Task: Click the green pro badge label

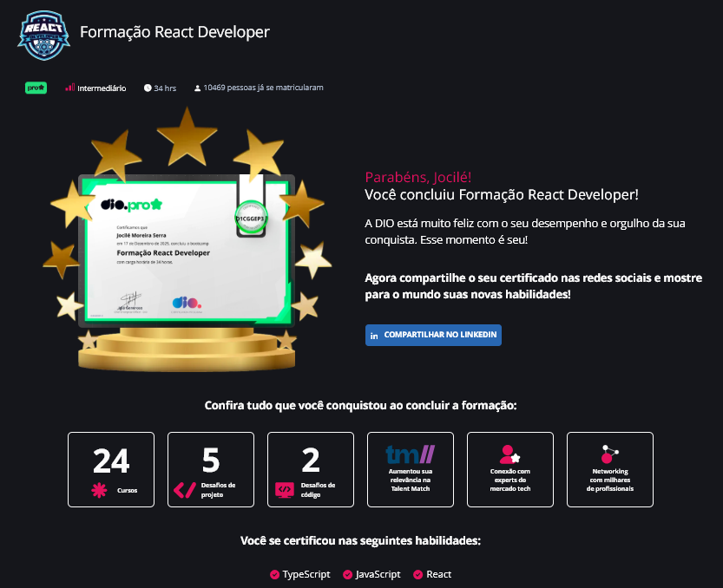Action: tap(35, 88)
